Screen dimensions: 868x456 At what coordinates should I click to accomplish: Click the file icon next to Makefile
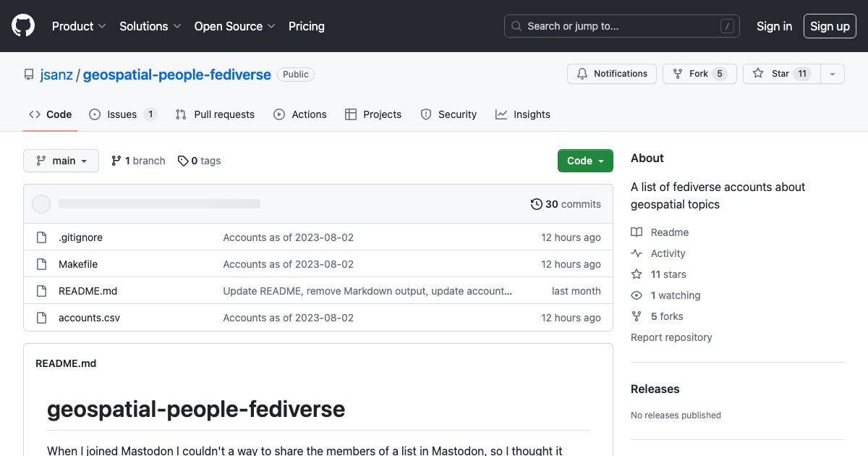pos(41,263)
